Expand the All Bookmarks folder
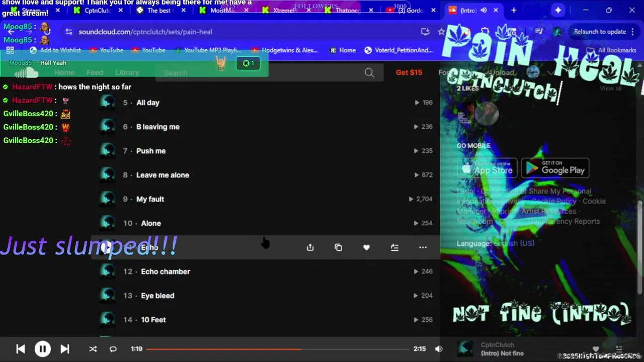The width and height of the screenshot is (644, 362). coord(611,50)
